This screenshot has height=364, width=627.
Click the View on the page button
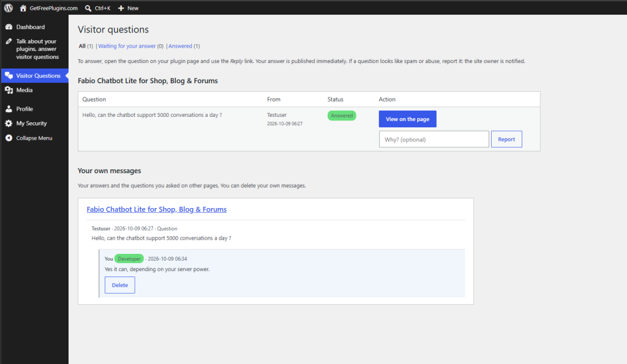pos(407,119)
